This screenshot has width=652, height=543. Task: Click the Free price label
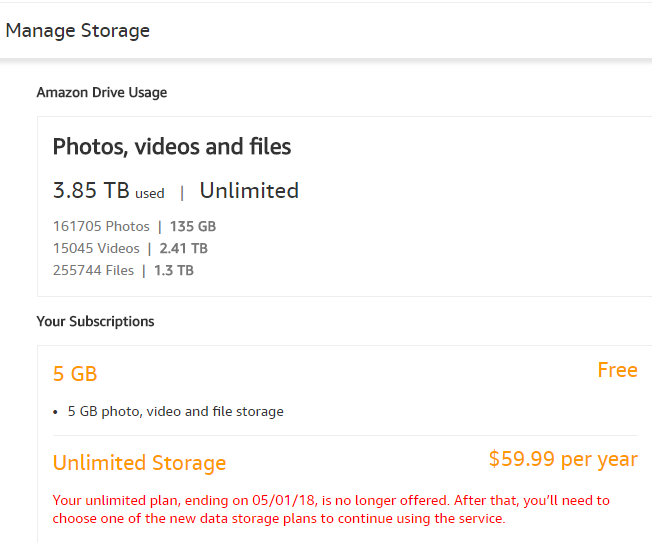617,371
